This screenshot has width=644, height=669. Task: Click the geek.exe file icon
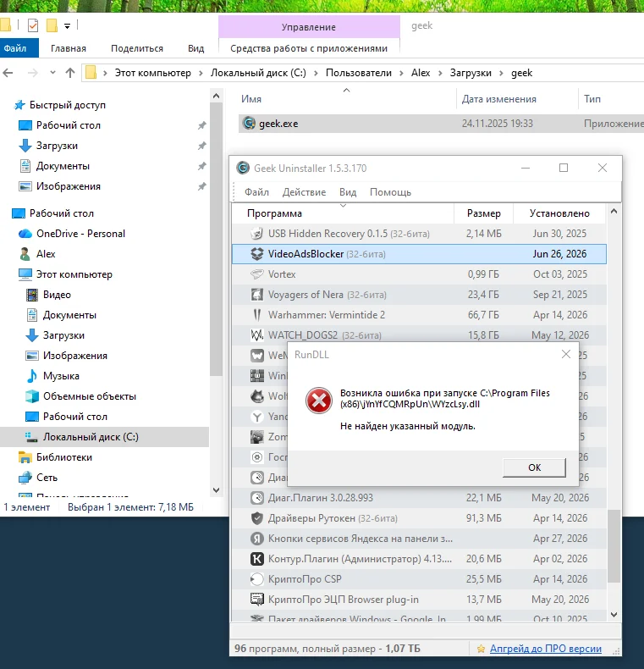249,124
